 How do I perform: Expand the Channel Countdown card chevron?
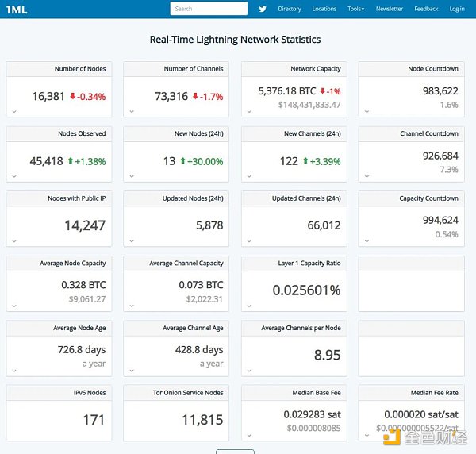pyautogui.click(x=366, y=175)
